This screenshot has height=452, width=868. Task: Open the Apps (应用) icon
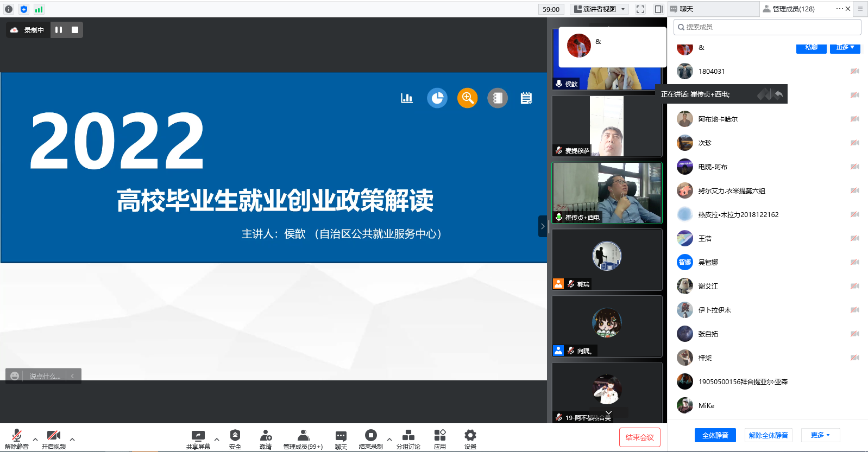coord(439,436)
